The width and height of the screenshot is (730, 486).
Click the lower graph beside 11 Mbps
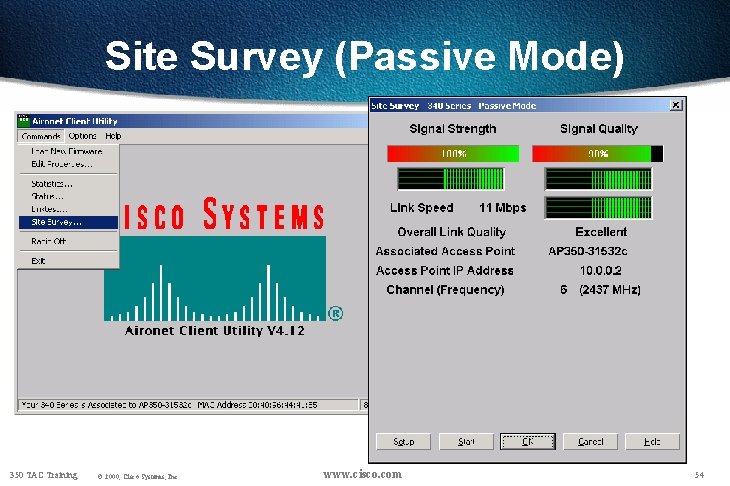(x=598, y=208)
